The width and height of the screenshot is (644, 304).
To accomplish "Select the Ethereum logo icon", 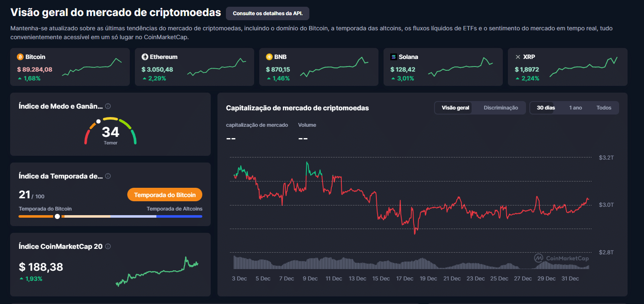I will (145, 56).
